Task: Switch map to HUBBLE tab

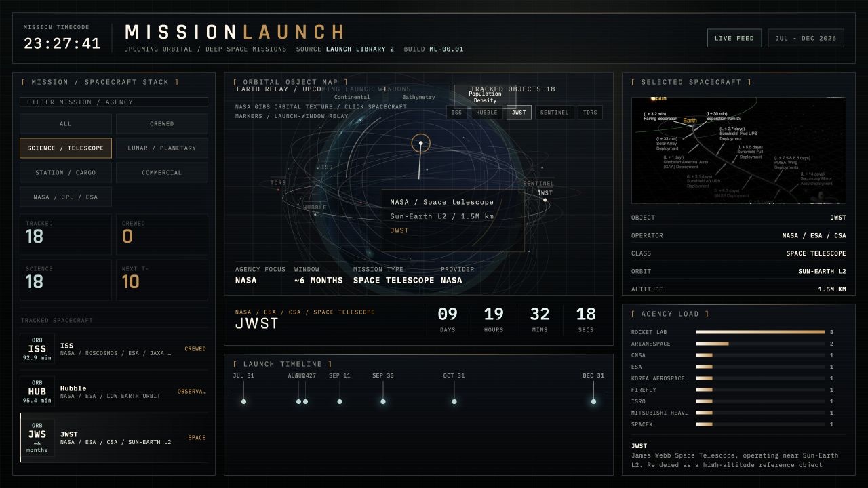Action: click(x=487, y=113)
